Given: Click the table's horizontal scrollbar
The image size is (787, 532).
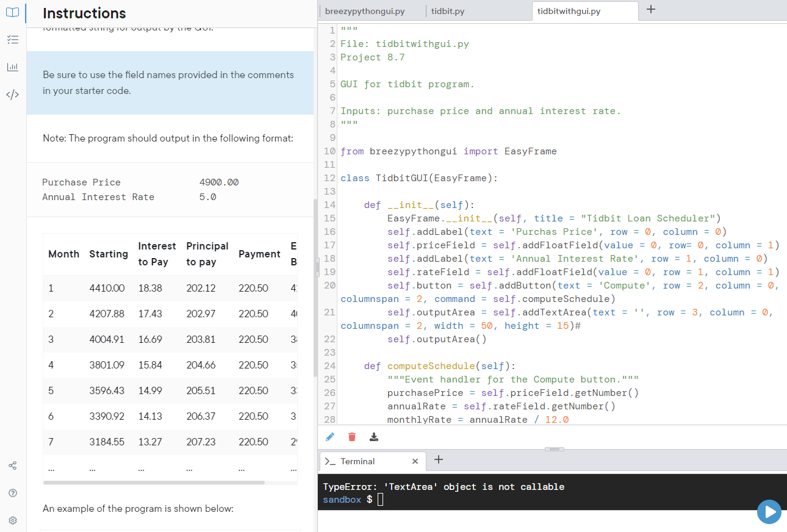Looking at the screenshot, I should (x=154, y=483).
